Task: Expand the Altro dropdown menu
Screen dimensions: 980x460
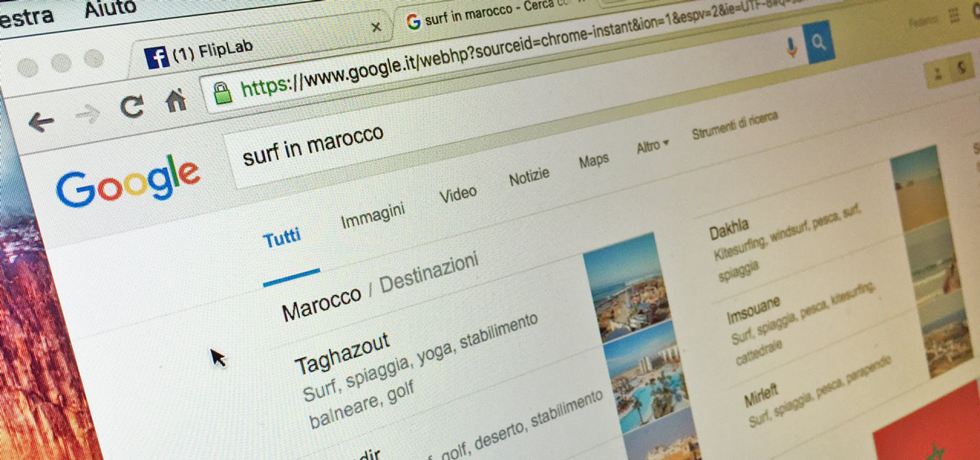Action: click(652, 146)
